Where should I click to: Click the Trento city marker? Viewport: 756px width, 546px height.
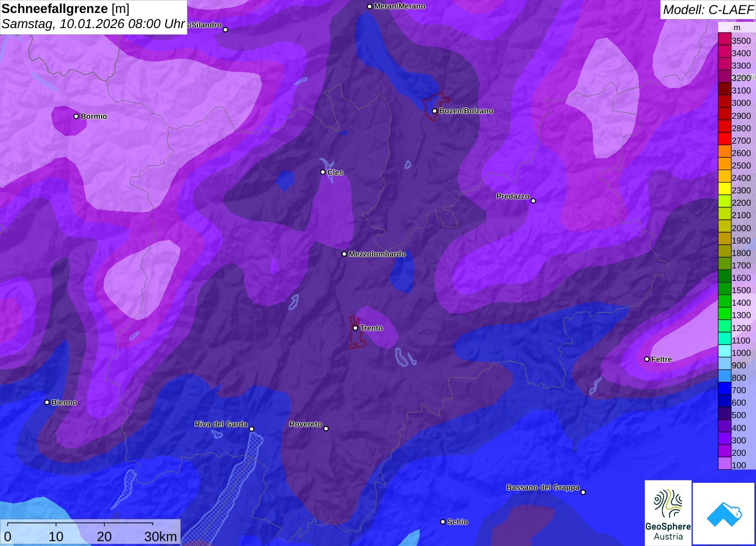[x=355, y=328]
